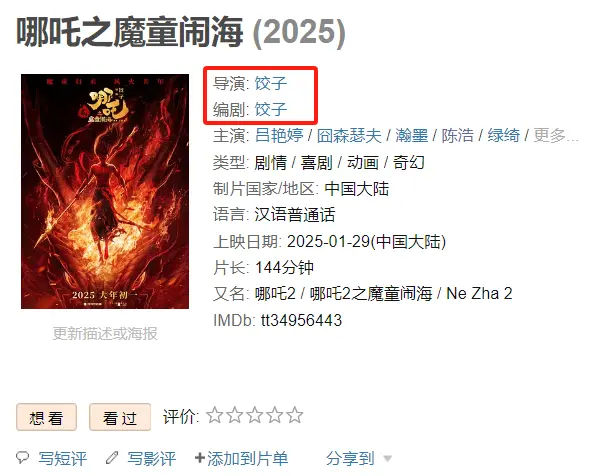
Task: Select the fourth rating star
Action: pyautogui.click(x=275, y=415)
